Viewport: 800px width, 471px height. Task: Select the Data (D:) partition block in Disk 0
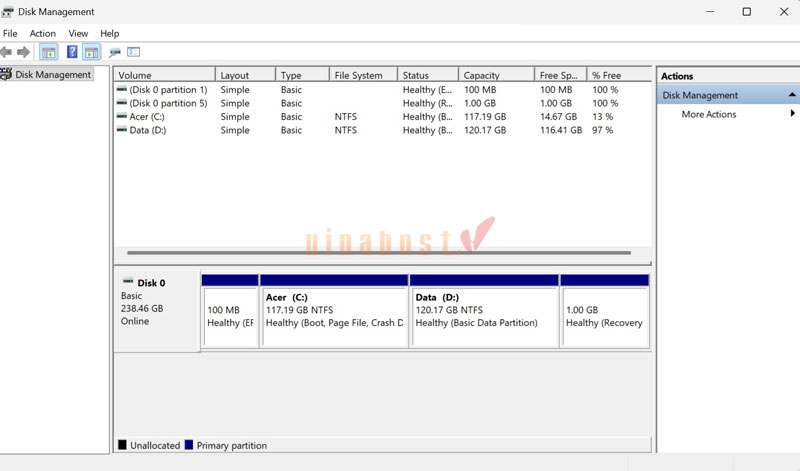(484, 311)
